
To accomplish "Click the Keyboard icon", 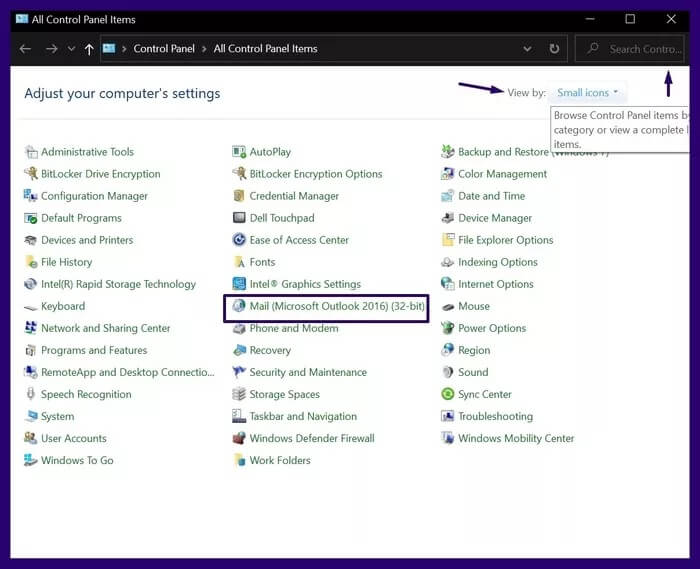I will 31,307.
